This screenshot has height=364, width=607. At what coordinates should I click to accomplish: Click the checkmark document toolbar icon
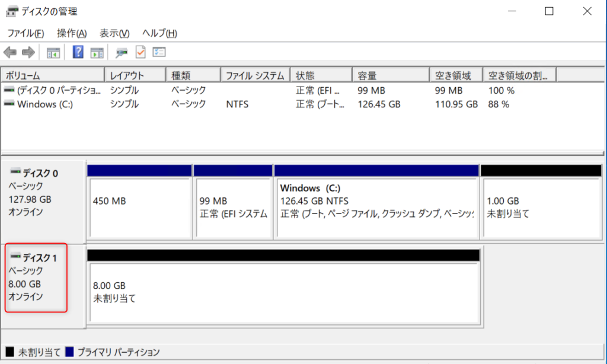[x=140, y=52]
